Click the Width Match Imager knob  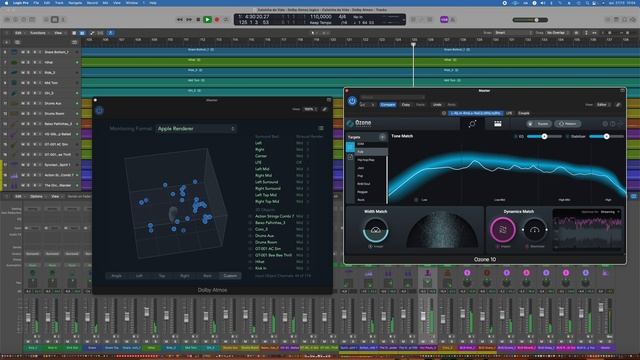376,230
